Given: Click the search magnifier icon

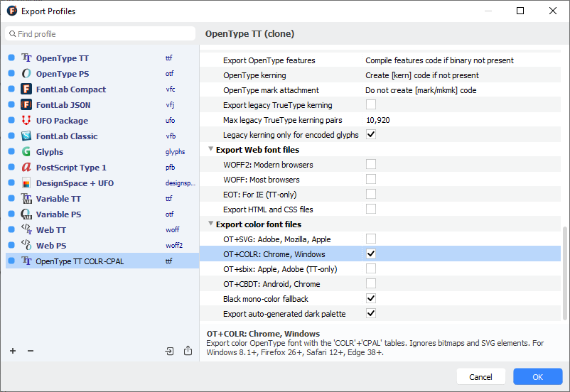Looking at the screenshot, I should [12, 34].
